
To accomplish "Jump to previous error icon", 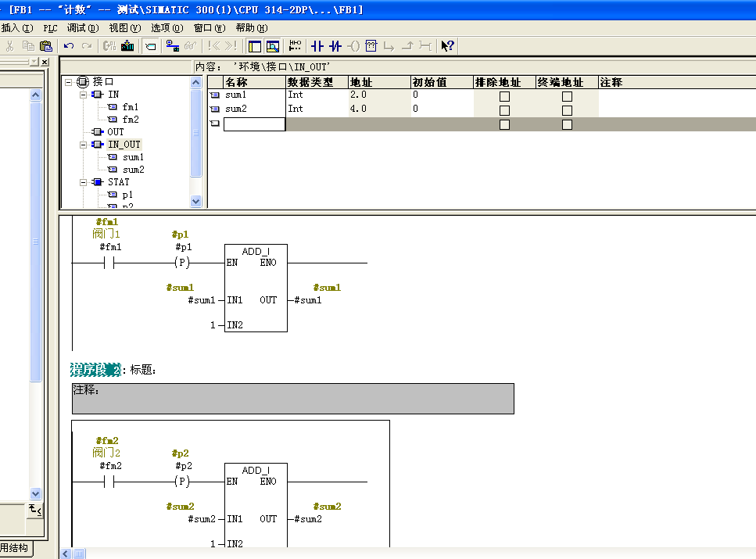I will pos(214,46).
